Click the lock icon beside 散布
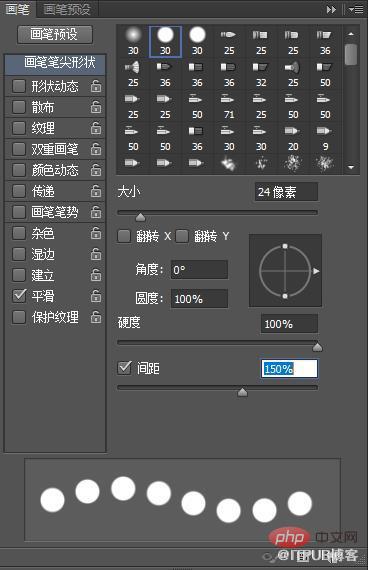 [x=96, y=107]
